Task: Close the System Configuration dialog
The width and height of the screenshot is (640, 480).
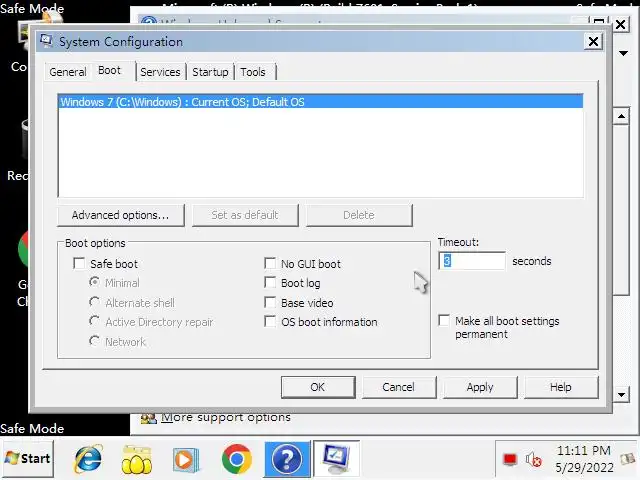Action: (x=593, y=41)
